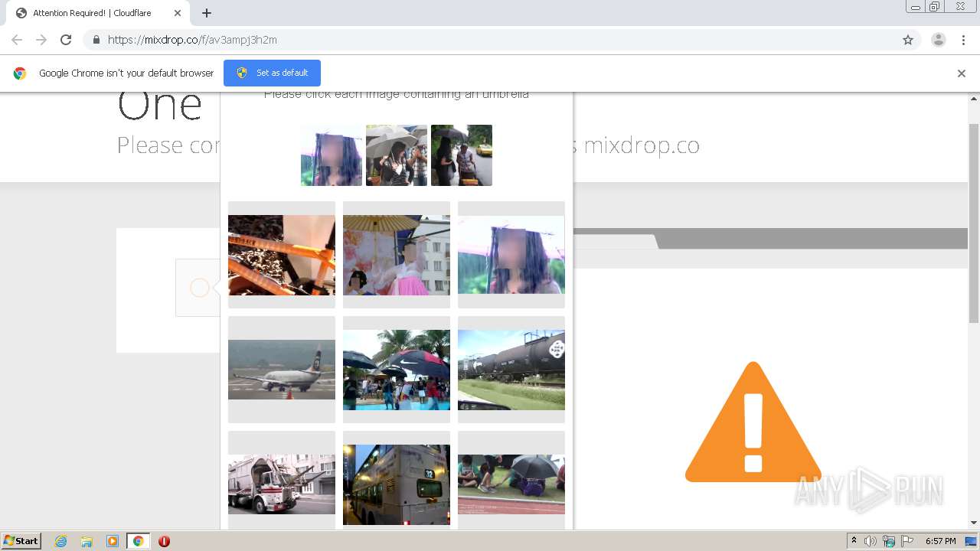Viewport: 980px width, 551px height.
Task: Click Chrome logo in infobar
Action: coord(20,73)
